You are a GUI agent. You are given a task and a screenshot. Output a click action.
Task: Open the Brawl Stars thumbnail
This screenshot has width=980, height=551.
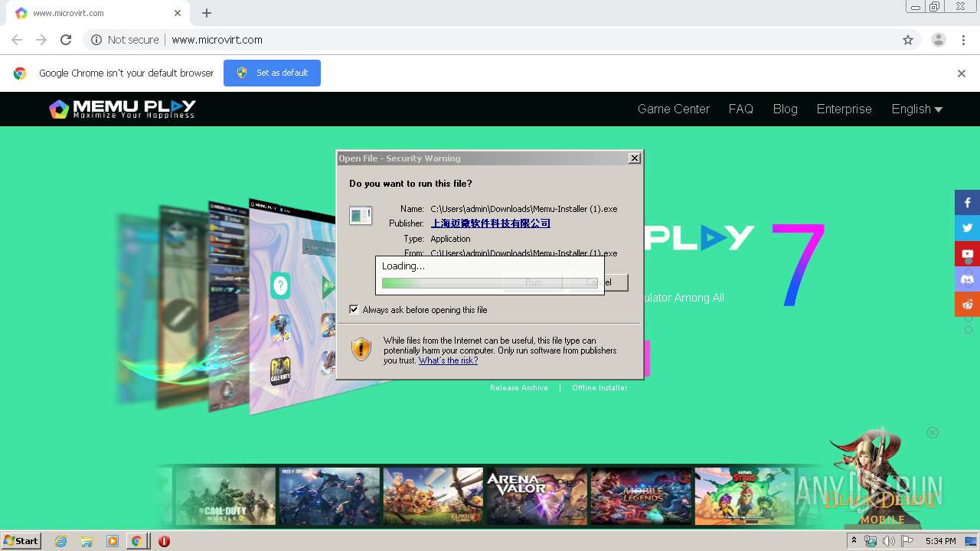tap(744, 496)
